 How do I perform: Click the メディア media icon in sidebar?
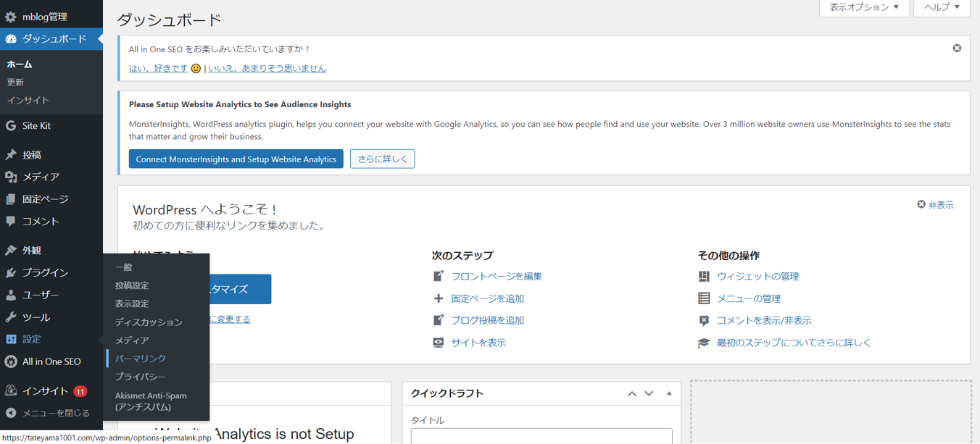(11, 177)
